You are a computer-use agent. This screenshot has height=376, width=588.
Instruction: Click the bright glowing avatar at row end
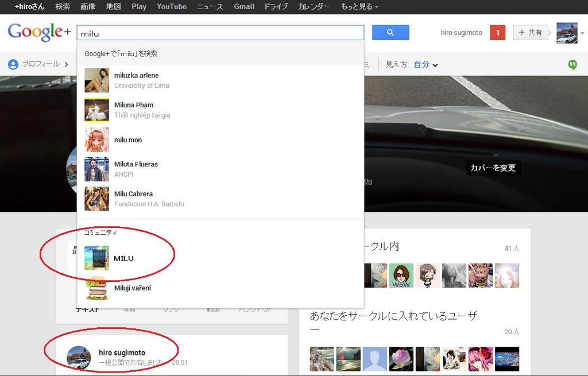point(507,276)
